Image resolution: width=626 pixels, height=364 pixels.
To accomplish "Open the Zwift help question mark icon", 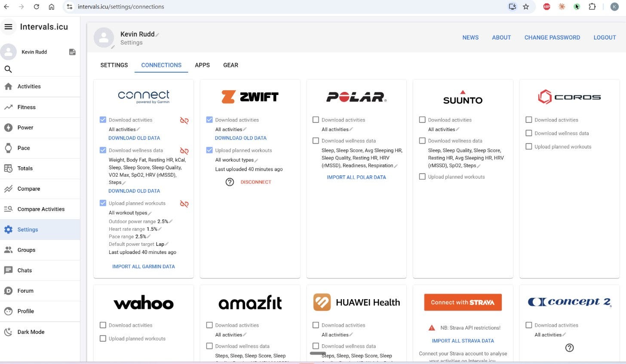I will (x=230, y=182).
